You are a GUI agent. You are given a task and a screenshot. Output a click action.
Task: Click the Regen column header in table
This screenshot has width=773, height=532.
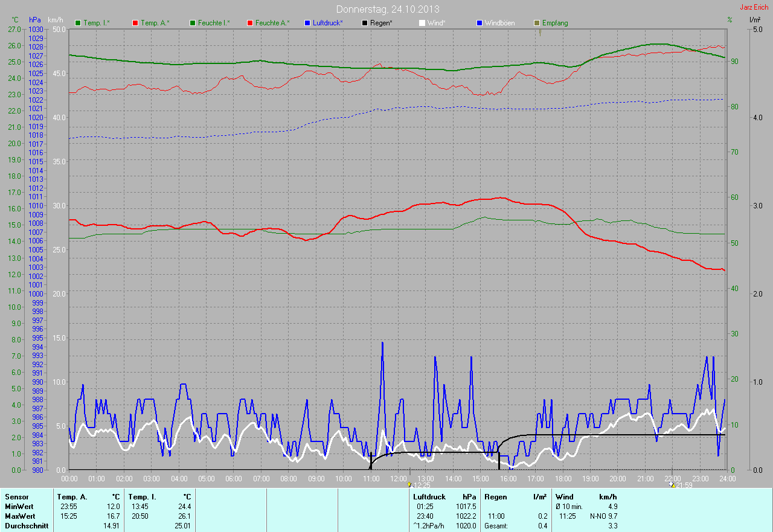point(496,496)
